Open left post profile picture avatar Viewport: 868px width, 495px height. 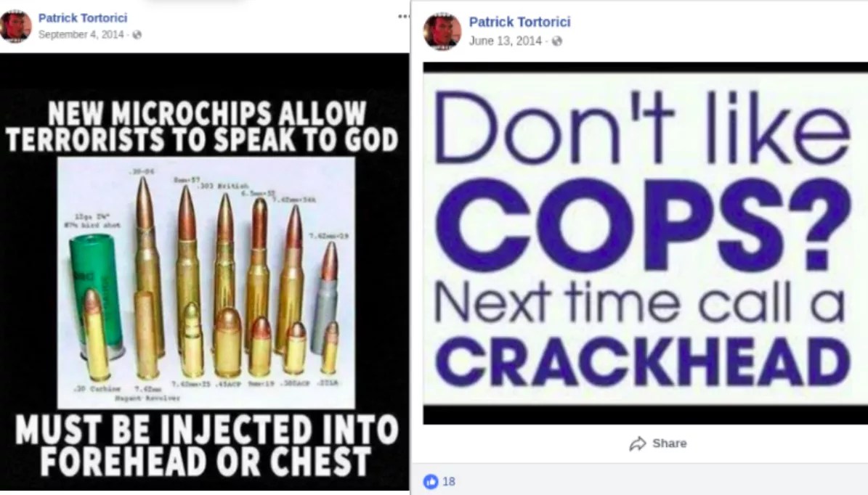click(15, 26)
